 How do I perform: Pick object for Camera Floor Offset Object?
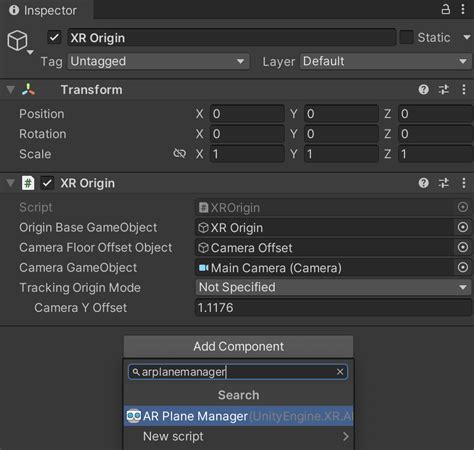[x=463, y=247]
